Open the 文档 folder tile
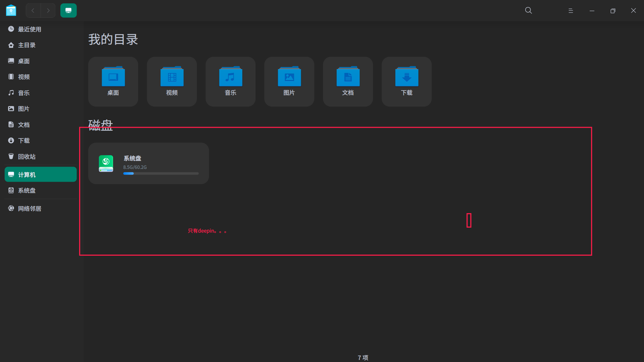The image size is (644, 362). click(x=348, y=81)
